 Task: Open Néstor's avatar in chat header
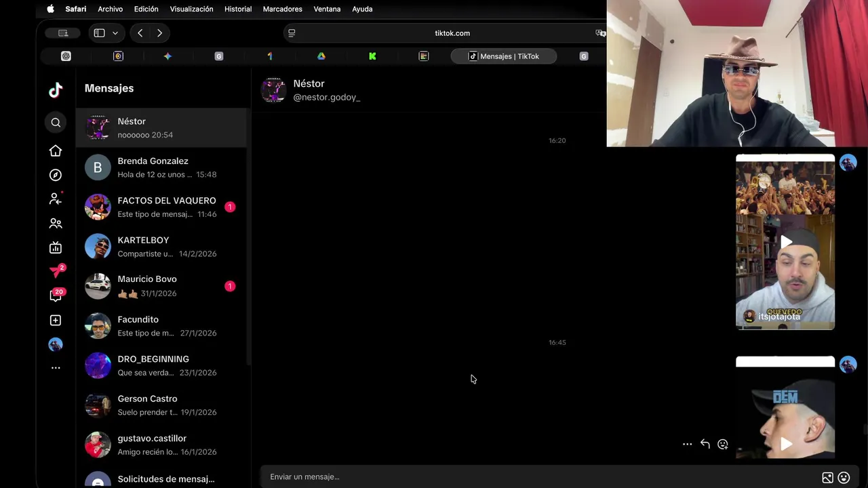click(274, 90)
